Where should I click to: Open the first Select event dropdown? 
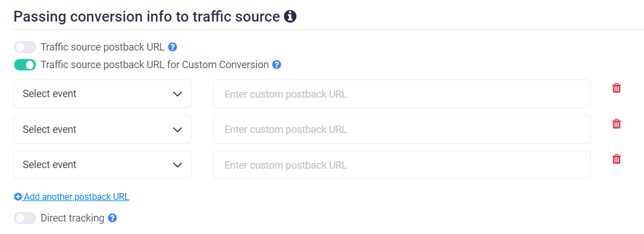coord(102,94)
